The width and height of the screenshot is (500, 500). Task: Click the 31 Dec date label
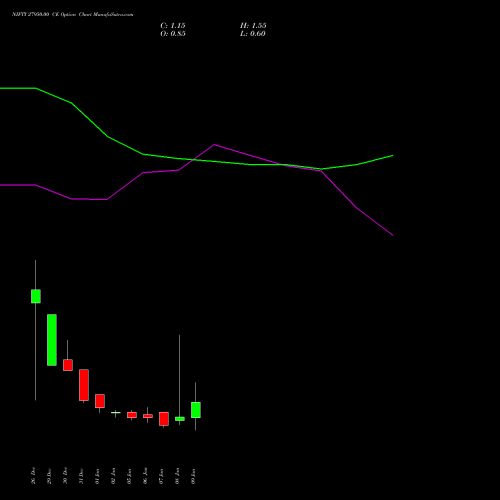81,476
